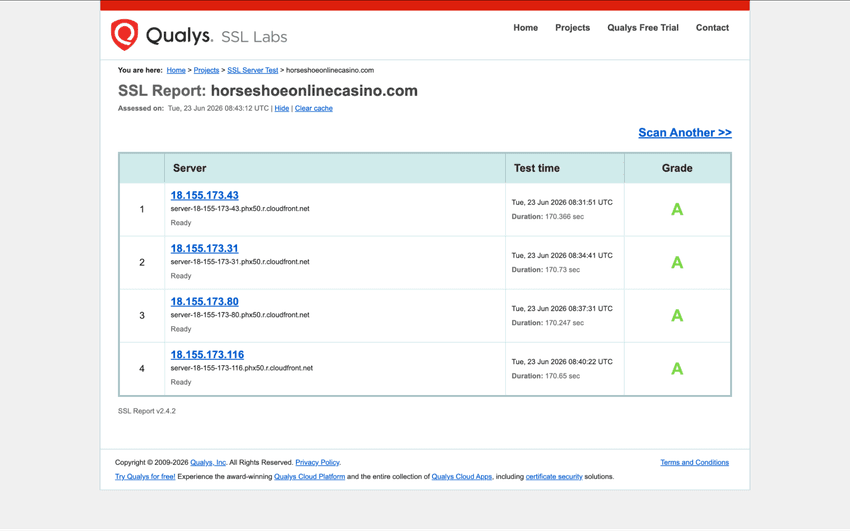Open the Home navigation menu item
The image size is (850, 531).
click(525, 28)
